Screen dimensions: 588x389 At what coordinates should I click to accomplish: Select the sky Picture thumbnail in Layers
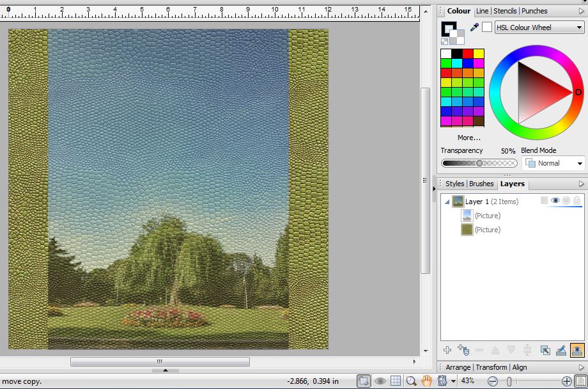(x=467, y=216)
